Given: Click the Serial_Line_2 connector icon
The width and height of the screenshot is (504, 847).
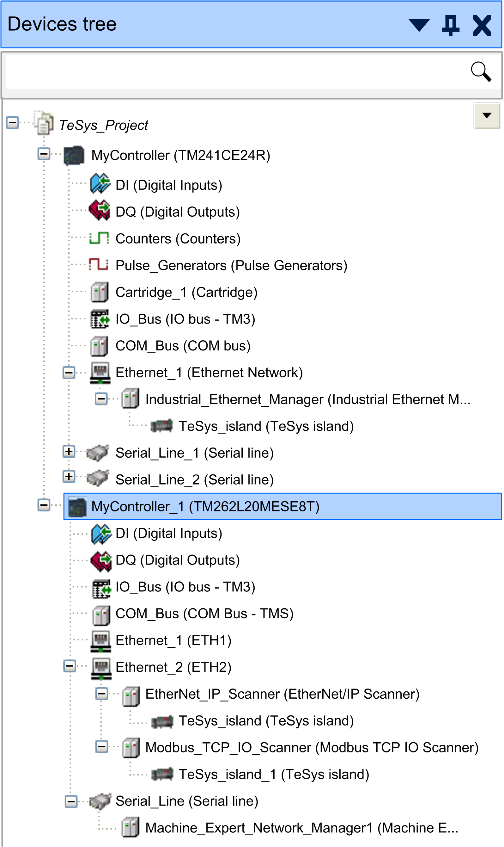Looking at the screenshot, I should [x=97, y=478].
